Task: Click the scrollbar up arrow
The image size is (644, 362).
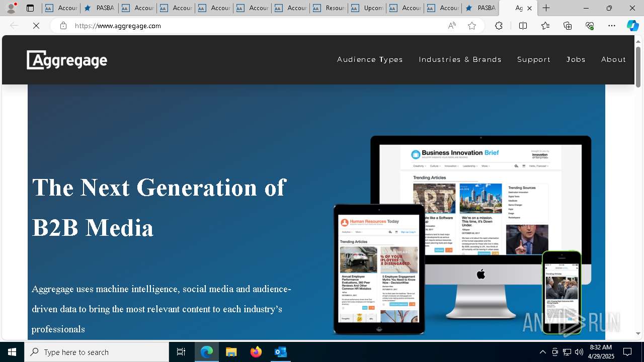Action: 638,41
